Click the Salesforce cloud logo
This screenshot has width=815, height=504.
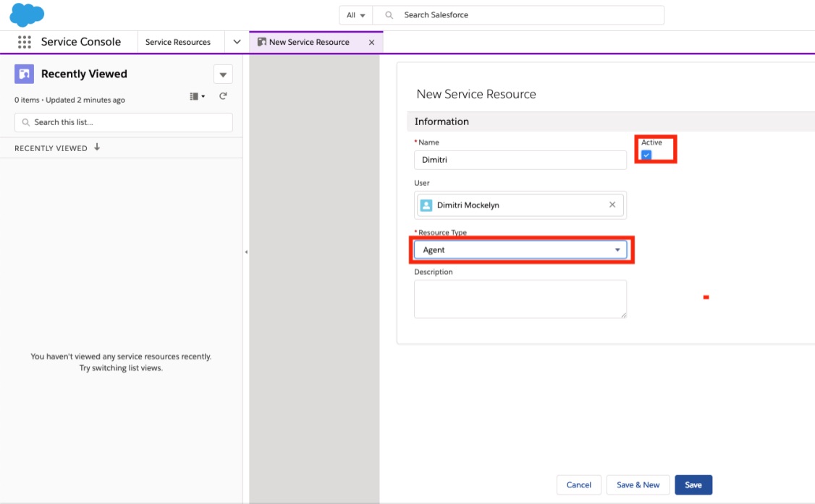point(27,14)
